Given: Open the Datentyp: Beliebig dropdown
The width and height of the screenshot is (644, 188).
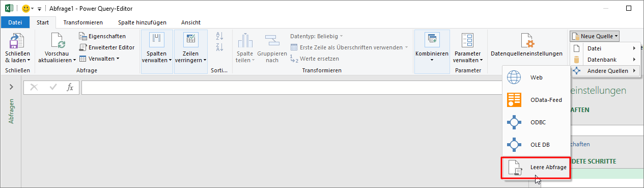Looking at the screenshot, I should tap(316, 36).
